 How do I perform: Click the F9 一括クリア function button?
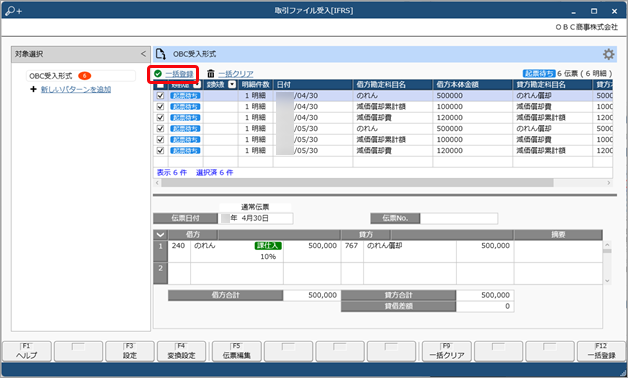point(447,351)
